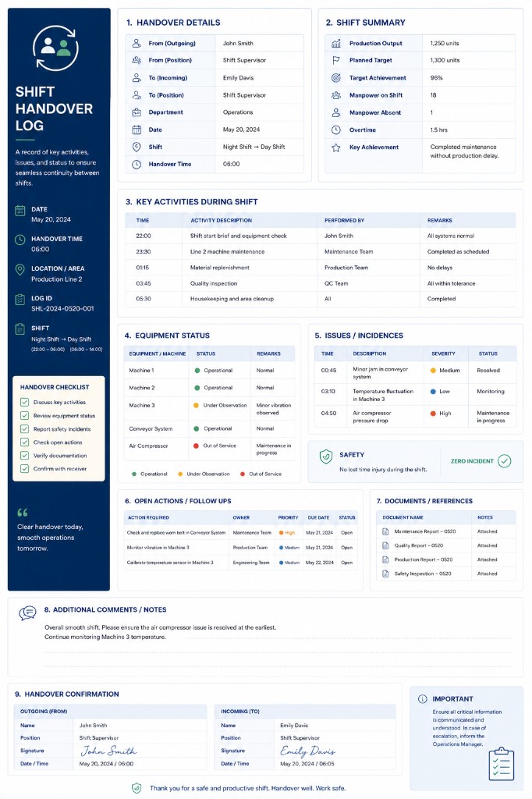Click the red Out of Service dot for Air Compressor
The width and height of the screenshot is (532, 799).
point(197,446)
